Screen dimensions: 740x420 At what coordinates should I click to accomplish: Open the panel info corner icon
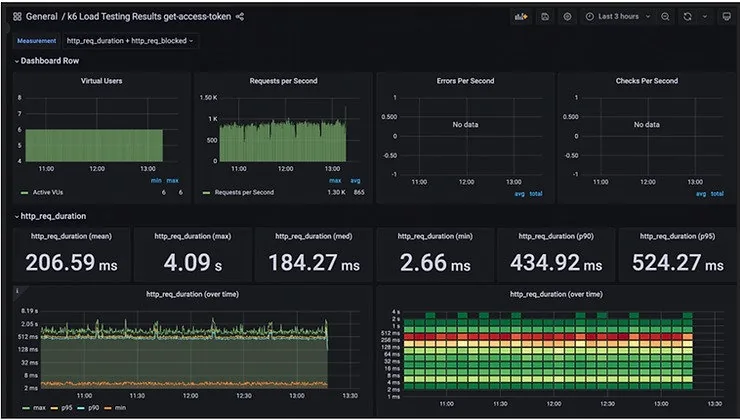click(17, 291)
